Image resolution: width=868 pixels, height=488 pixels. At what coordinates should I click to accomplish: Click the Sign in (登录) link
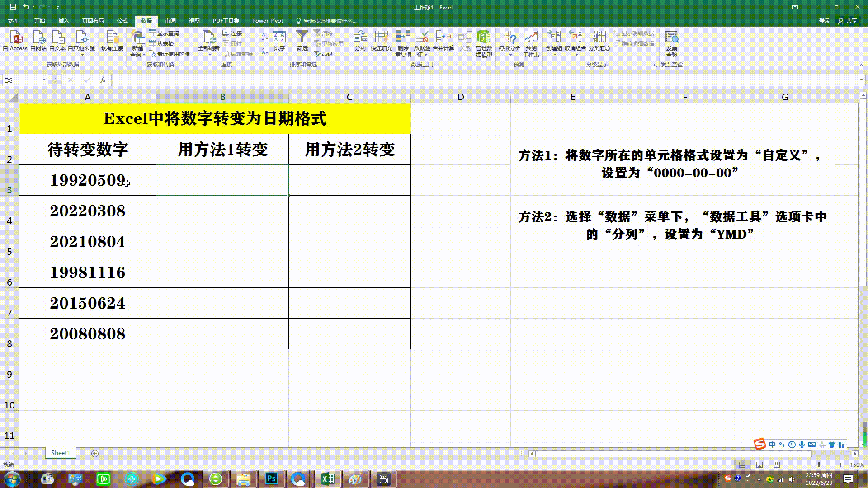tap(825, 21)
